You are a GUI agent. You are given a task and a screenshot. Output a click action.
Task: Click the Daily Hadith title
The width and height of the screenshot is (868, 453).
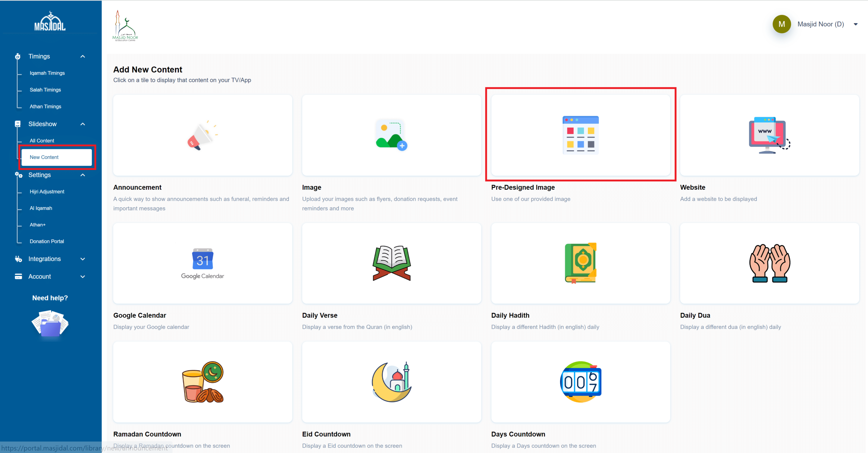(510, 315)
